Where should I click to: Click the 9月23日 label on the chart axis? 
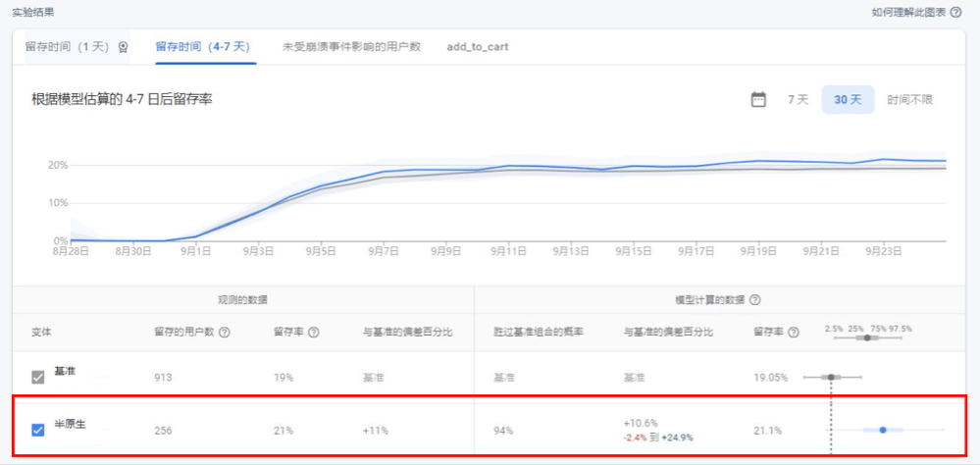click(884, 251)
